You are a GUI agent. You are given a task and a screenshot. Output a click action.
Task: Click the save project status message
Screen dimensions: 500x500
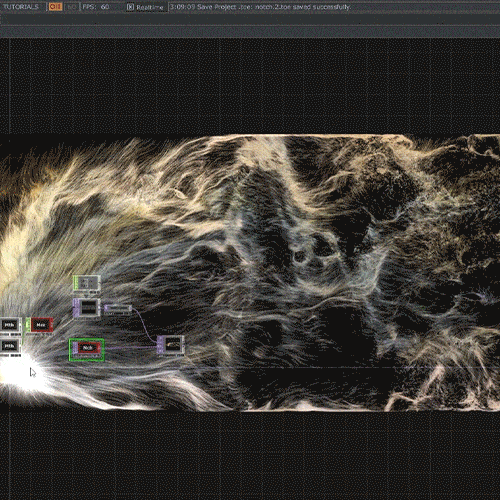coord(260,7)
